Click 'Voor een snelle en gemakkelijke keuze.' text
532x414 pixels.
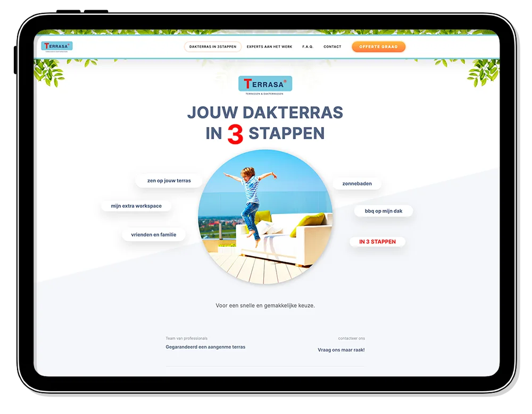[x=265, y=306]
